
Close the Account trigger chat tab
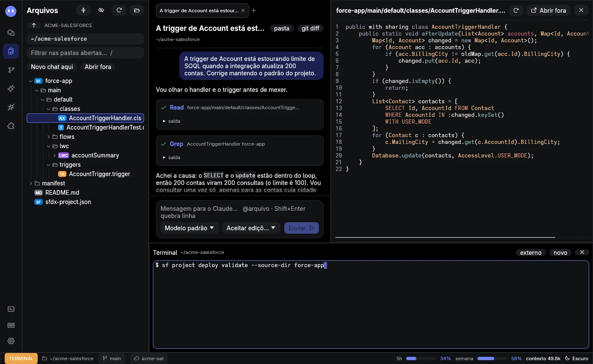243,11
